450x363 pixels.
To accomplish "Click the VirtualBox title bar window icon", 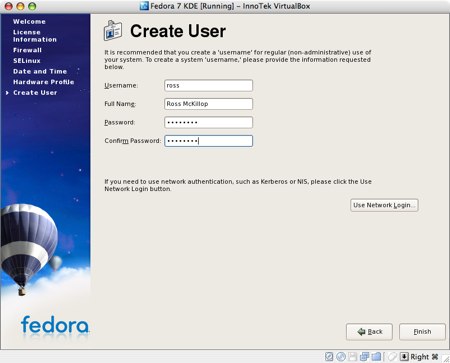I will click(144, 6).
